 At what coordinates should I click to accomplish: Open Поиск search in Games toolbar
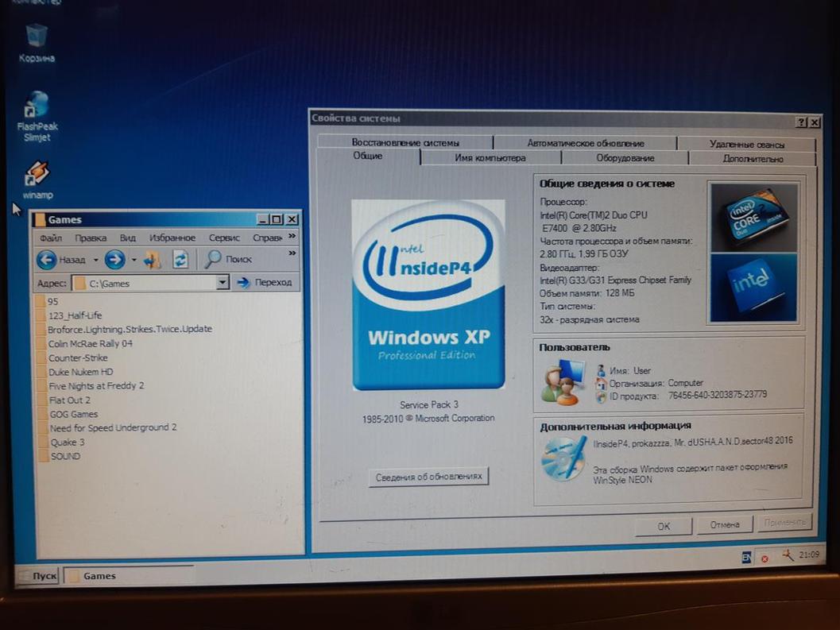pyautogui.click(x=228, y=259)
